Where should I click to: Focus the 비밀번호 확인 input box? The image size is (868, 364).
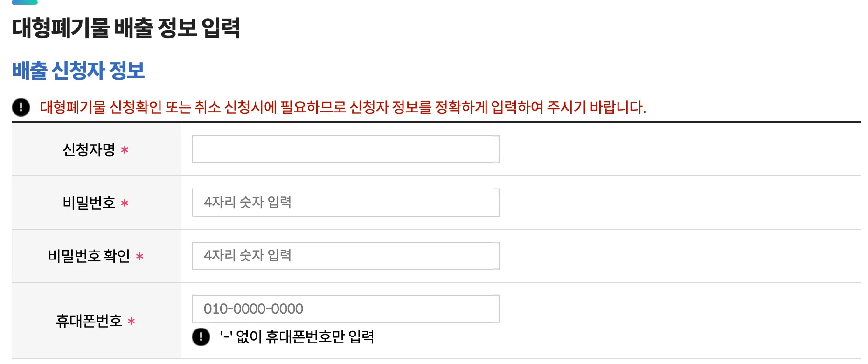click(x=345, y=256)
